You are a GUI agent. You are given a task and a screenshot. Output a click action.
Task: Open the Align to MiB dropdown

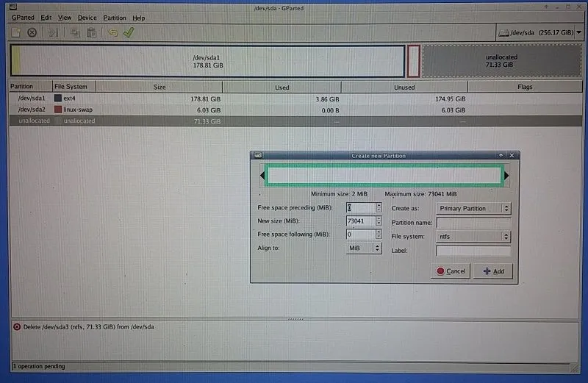point(363,248)
